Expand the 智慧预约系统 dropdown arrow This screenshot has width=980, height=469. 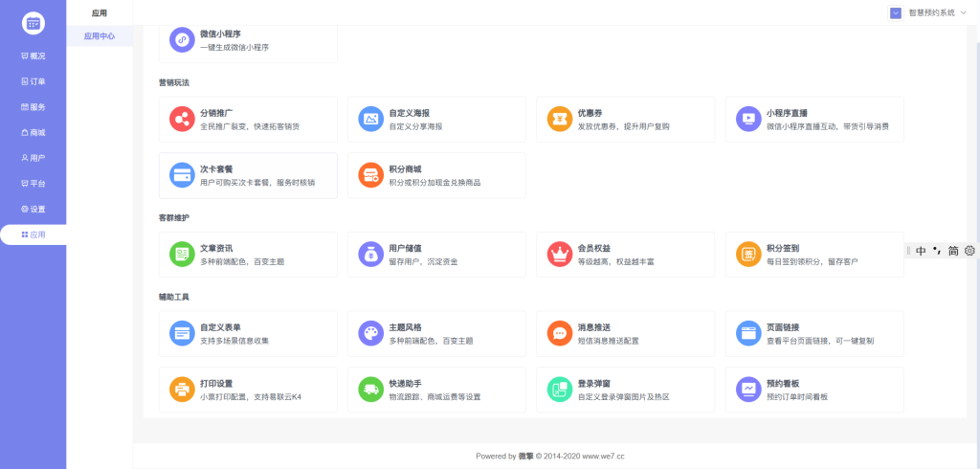[x=963, y=12]
